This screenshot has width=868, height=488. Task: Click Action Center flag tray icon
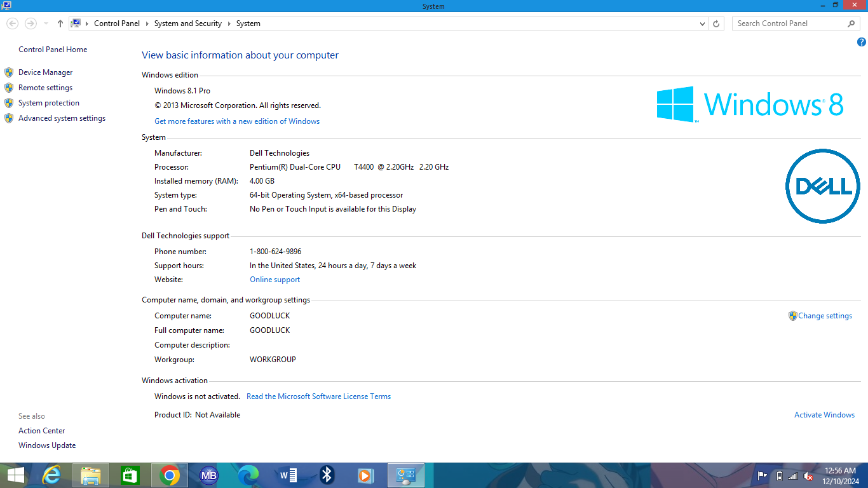tap(763, 476)
